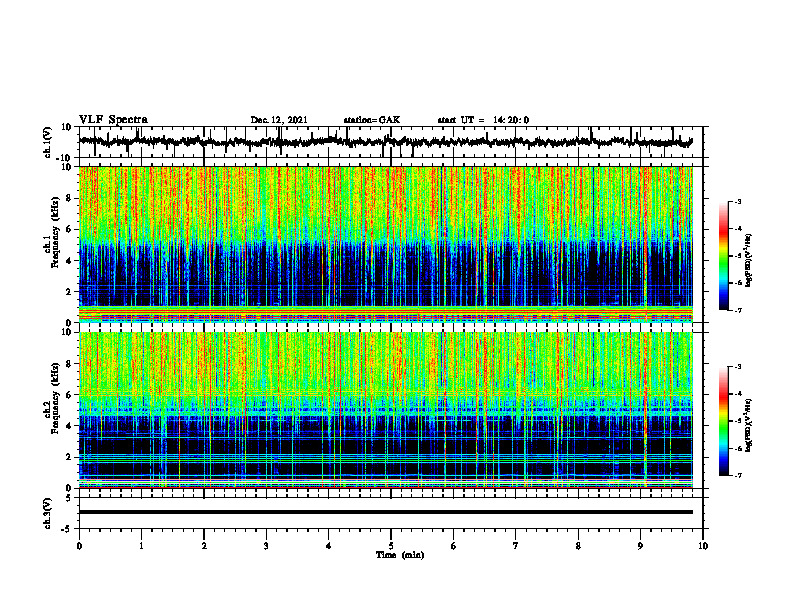792x612 pixels.
Task: Click inside the ch.1 spectrogram panel
Action: tap(385, 244)
